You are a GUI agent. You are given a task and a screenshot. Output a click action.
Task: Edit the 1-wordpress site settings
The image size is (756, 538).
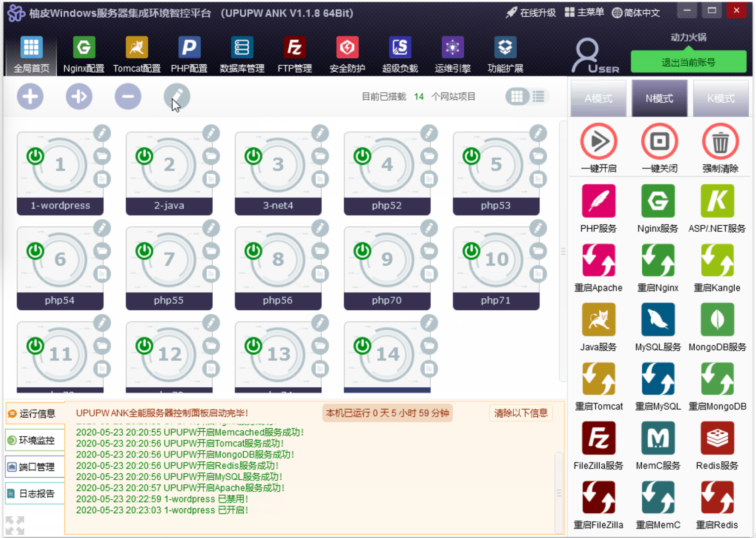102,133
